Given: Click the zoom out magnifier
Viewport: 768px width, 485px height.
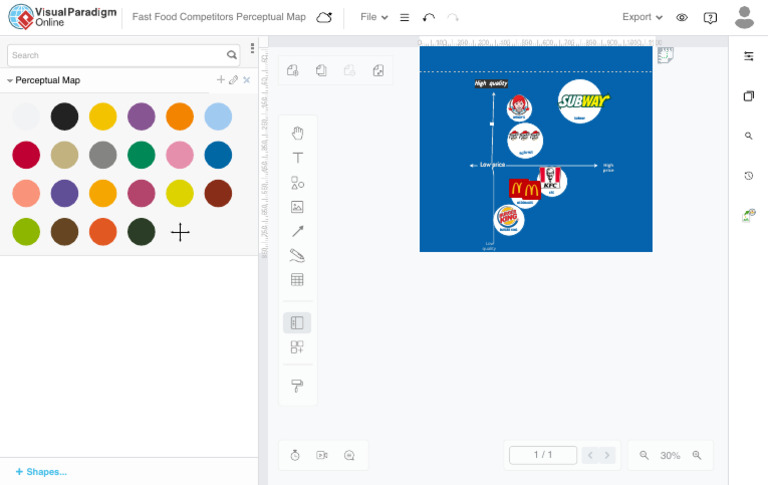Looking at the screenshot, I should pyautogui.click(x=644, y=456).
